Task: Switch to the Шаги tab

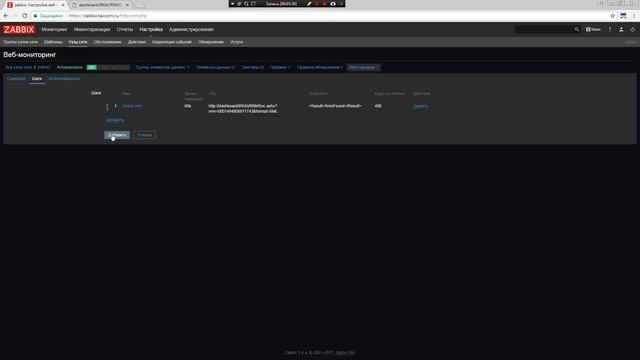Action: 37,78
